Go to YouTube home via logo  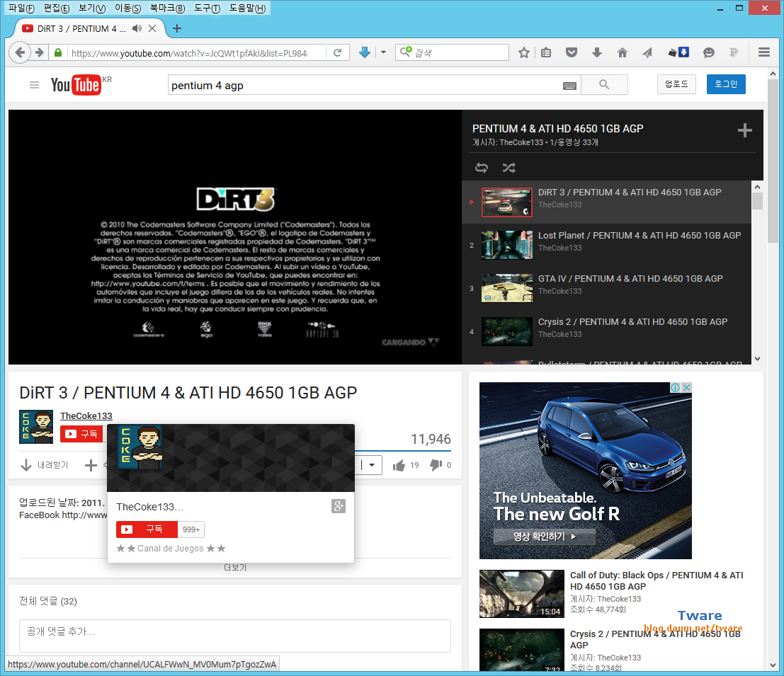click(76, 85)
